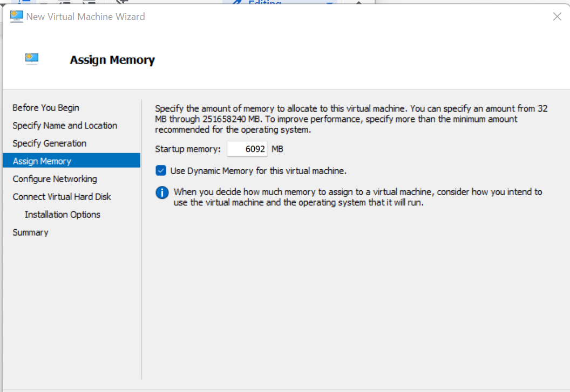
Task: Close the New Virtual Machine Wizard window
Action: [x=557, y=17]
